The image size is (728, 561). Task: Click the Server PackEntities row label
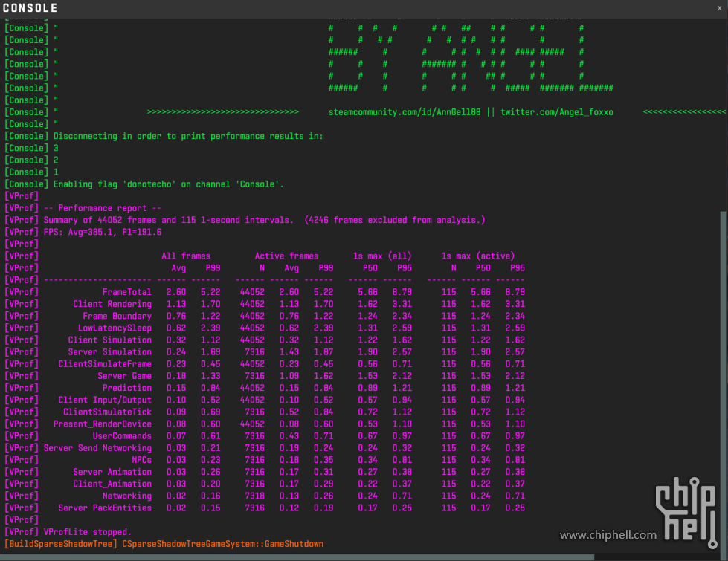click(105, 508)
